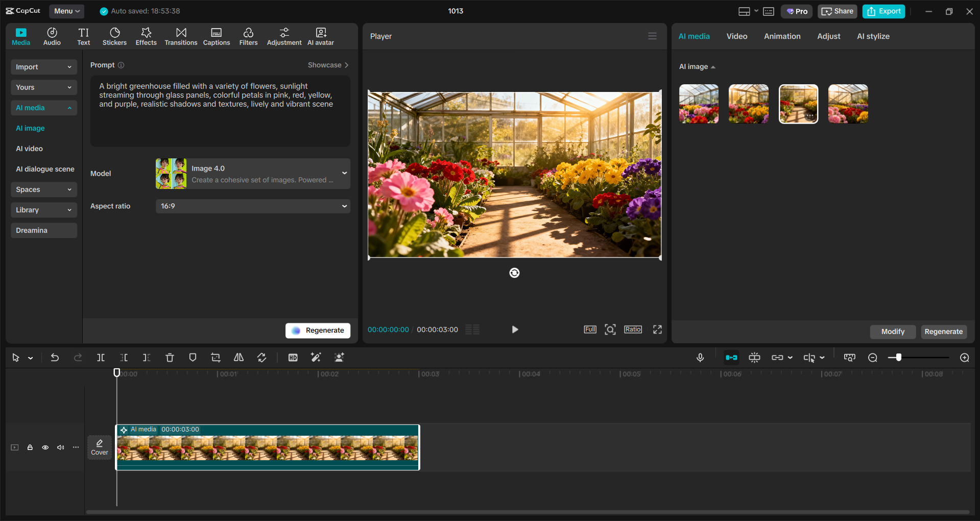Toggle the track visibility eye icon
980x521 pixels.
click(45, 447)
